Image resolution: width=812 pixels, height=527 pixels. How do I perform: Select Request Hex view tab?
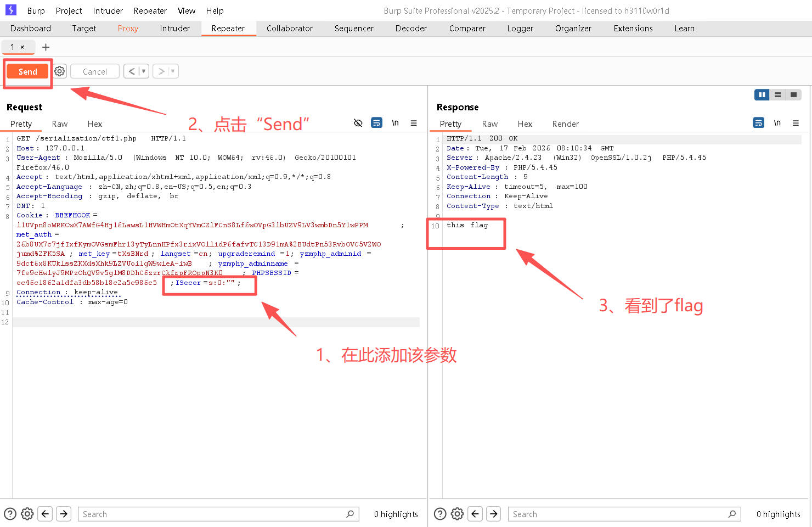click(x=95, y=124)
